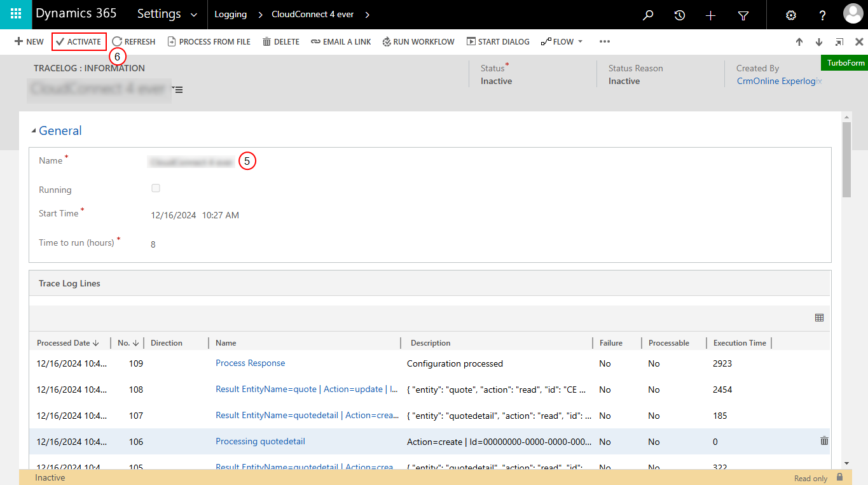Click the Run Workflow command

pos(418,41)
